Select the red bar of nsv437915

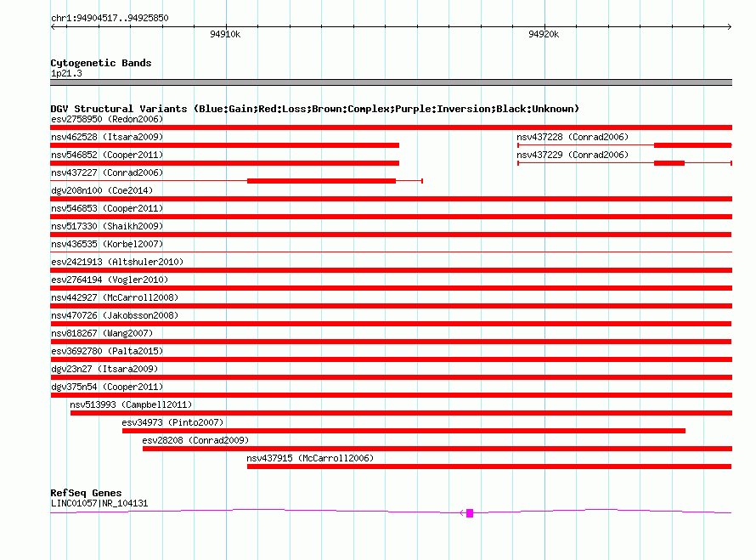coord(489,467)
